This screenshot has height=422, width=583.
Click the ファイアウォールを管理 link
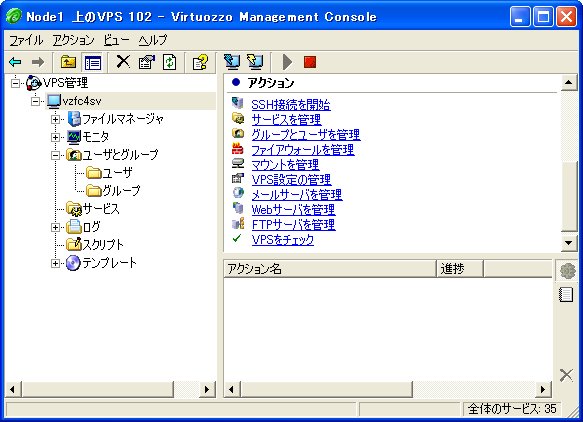pos(303,150)
